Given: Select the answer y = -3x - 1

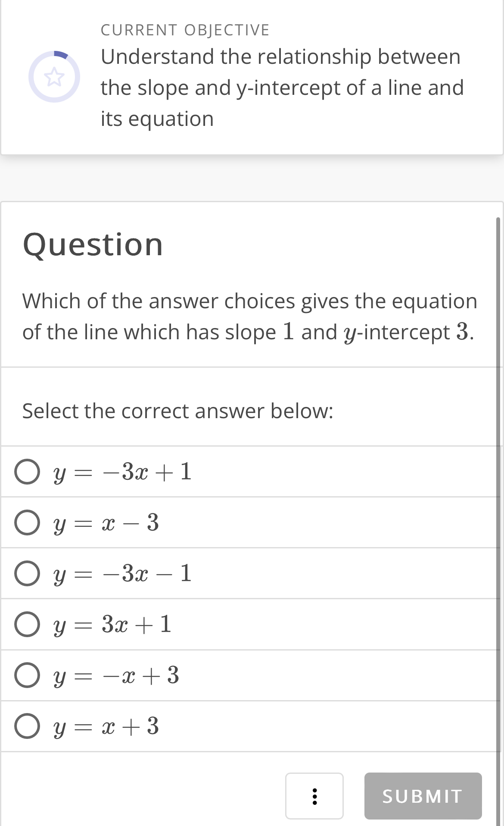Looking at the screenshot, I should (28, 574).
